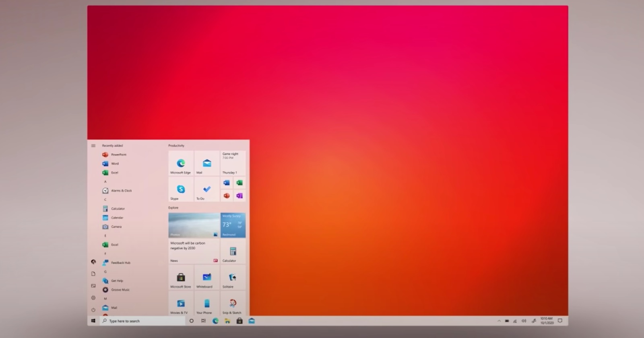Click the Power button in Start
Image resolution: width=644 pixels, height=338 pixels.
point(93,310)
